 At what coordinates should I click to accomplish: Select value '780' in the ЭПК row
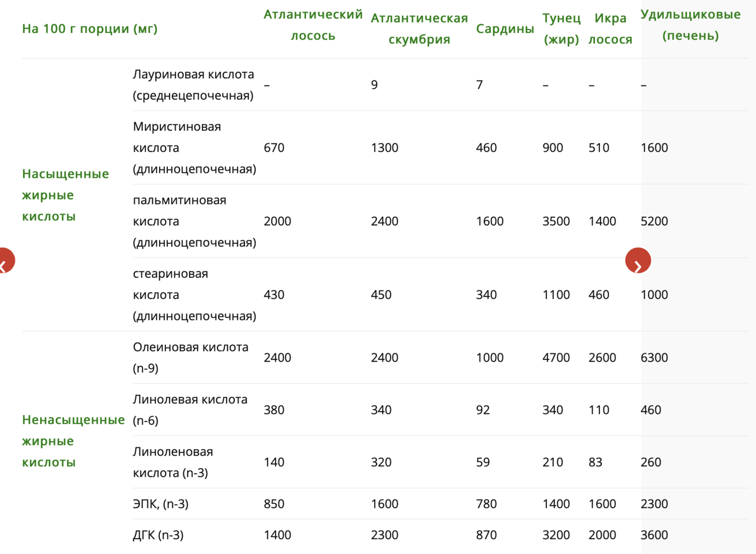[x=486, y=504]
